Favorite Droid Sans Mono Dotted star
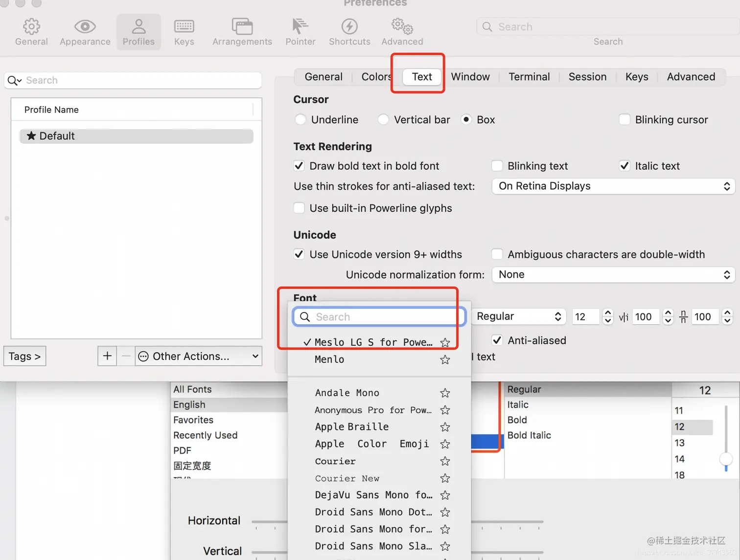The image size is (740, 560). pos(445,512)
